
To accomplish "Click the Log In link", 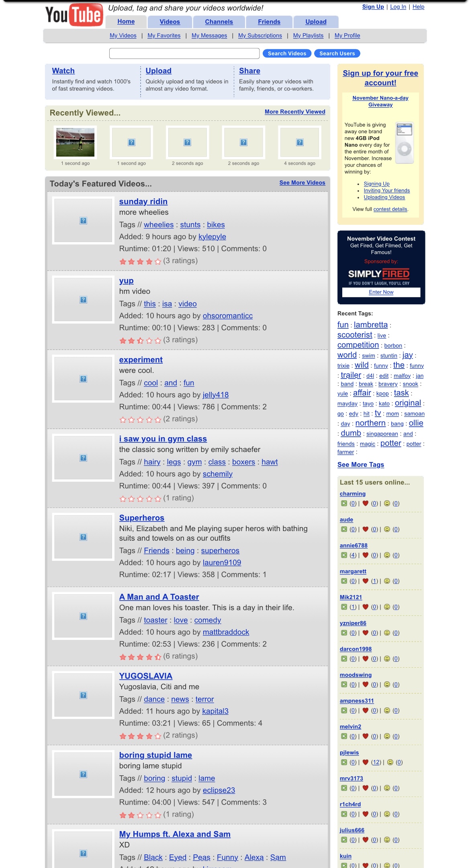I will pos(398,7).
